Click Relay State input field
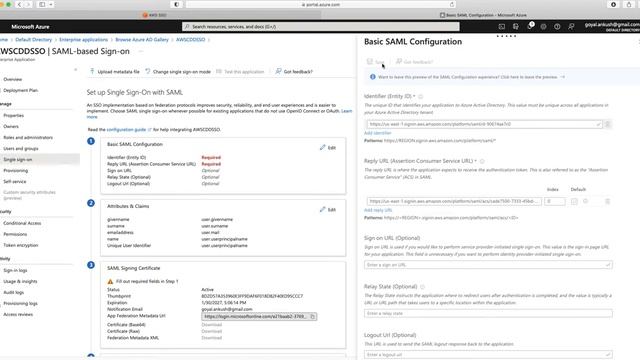This screenshot has height=360, width=640. click(488, 313)
